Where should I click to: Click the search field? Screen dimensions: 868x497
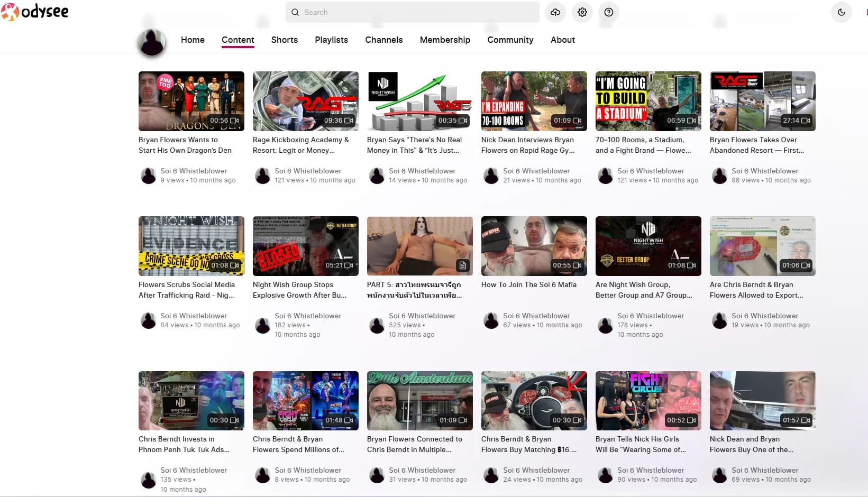[x=413, y=12]
